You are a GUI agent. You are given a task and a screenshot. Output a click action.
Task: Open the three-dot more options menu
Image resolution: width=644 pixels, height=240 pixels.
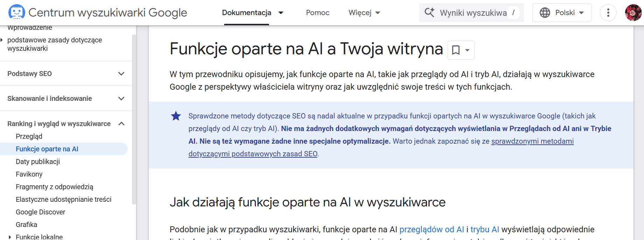(608, 13)
